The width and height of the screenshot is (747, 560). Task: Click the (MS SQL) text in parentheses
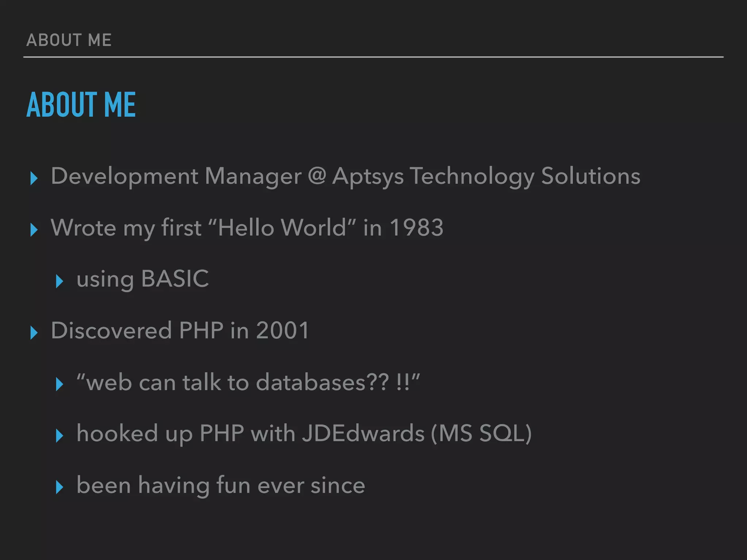click(481, 433)
